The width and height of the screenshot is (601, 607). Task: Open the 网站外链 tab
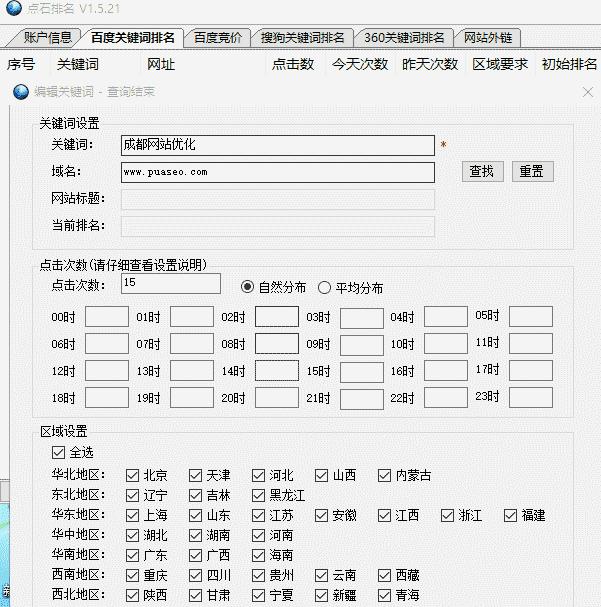coord(488,38)
